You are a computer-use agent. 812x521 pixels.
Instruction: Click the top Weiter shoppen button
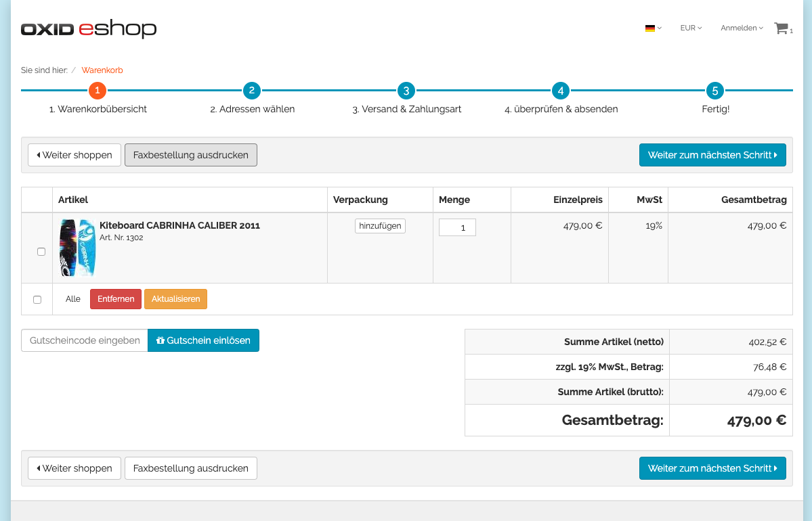point(74,155)
